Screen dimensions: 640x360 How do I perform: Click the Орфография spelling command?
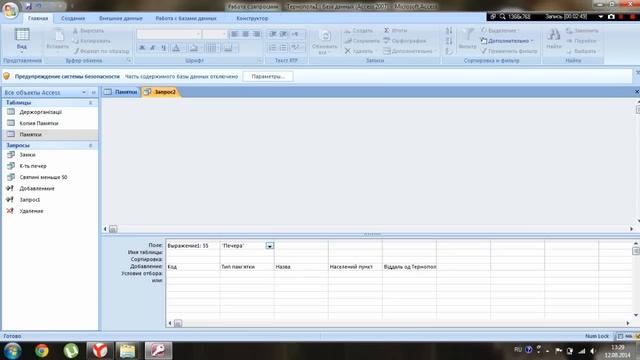click(x=404, y=41)
